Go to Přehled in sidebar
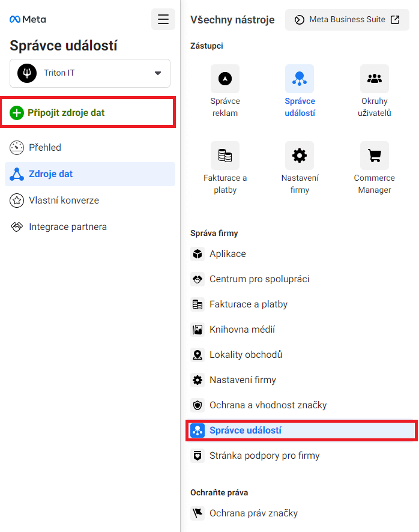This screenshot has height=532, width=419. coord(45,147)
